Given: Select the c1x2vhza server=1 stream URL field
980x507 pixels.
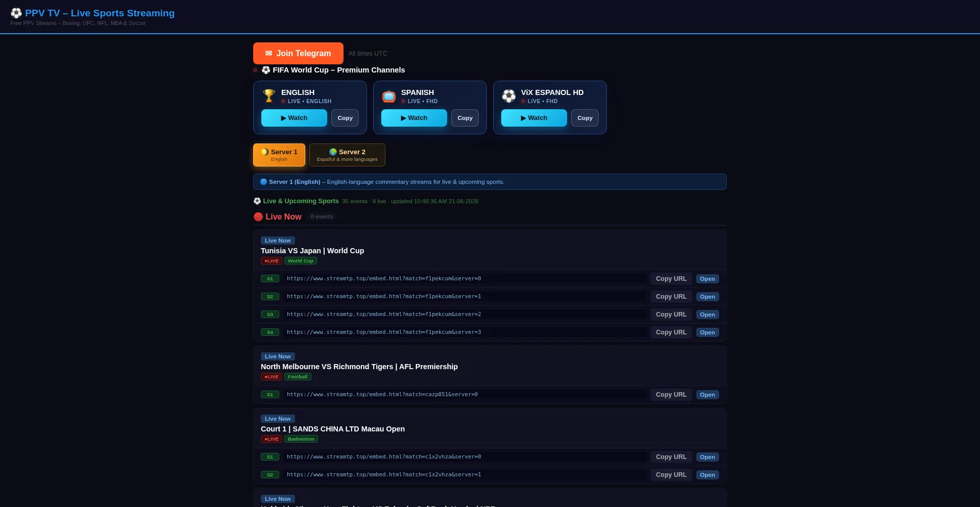Looking at the screenshot, I should pos(465,475).
